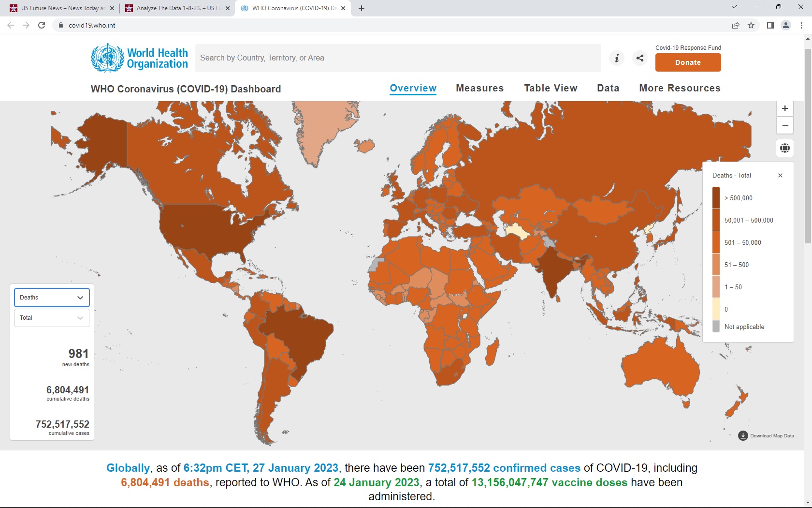Click the Search by Country input field

click(398, 58)
